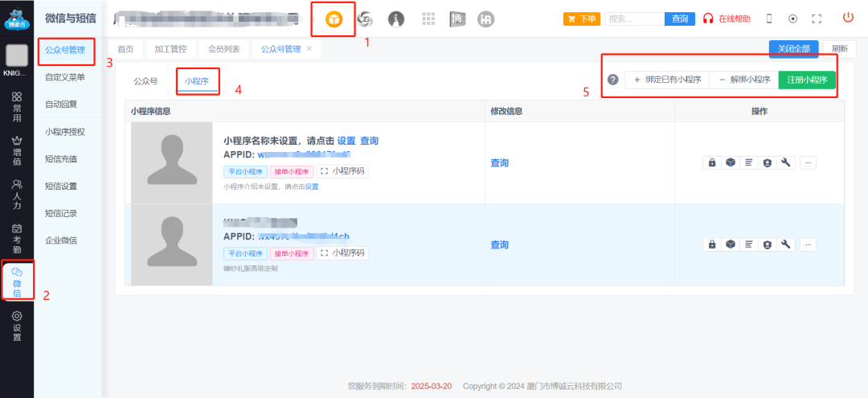Open more options in 婚纱礼服高级定制 row
Screen dimensions: 868x398
click(808, 244)
